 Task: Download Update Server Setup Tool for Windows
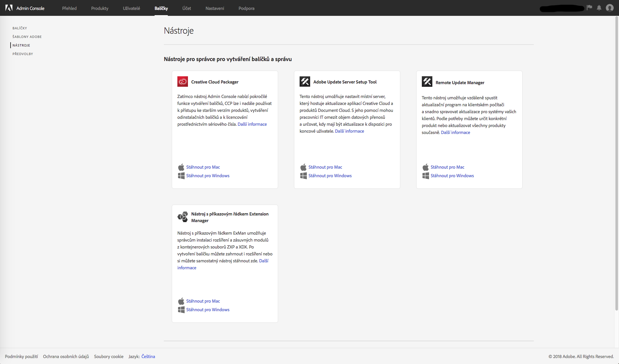point(330,176)
